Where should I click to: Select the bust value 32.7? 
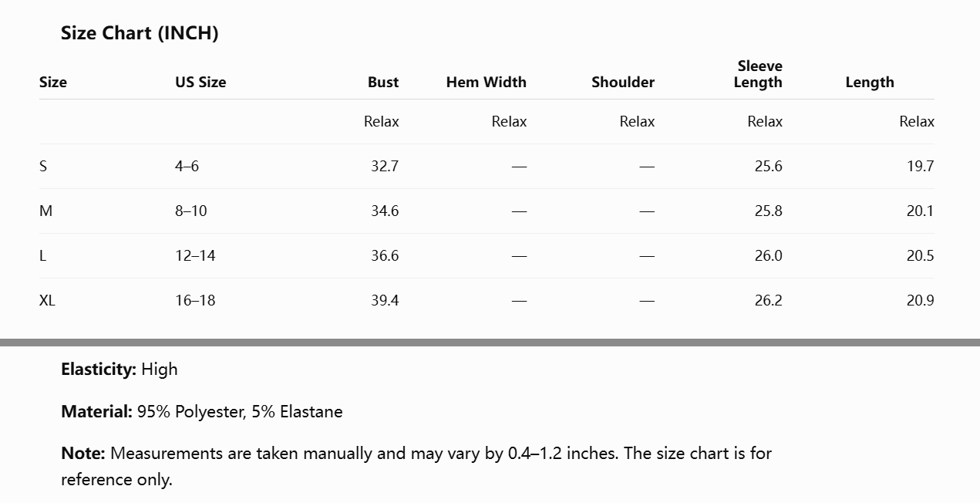385,166
